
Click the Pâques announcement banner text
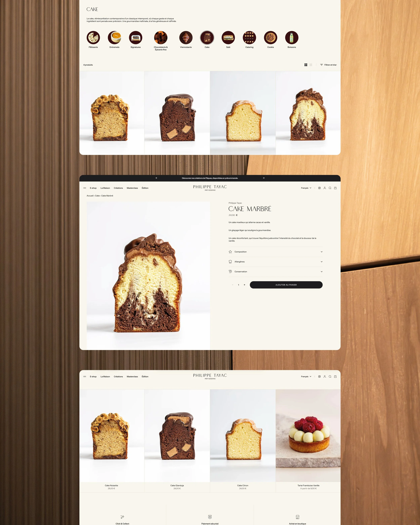click(x=210, y=178)
